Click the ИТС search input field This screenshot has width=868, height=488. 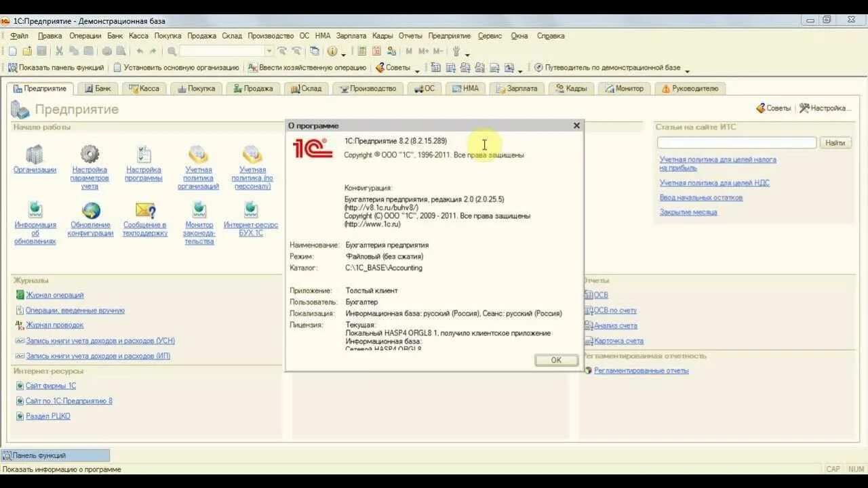point(736,143)
